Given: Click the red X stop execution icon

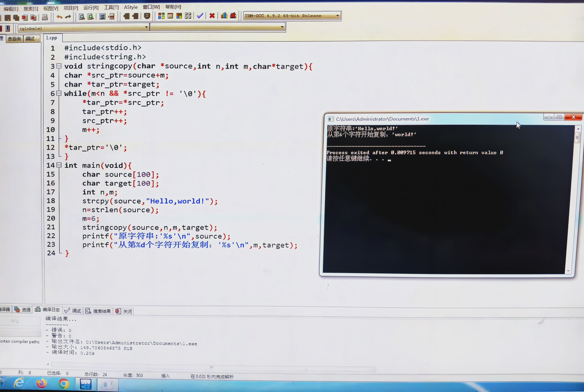Looking at the screenshot, I should click(x=212, y=16).
